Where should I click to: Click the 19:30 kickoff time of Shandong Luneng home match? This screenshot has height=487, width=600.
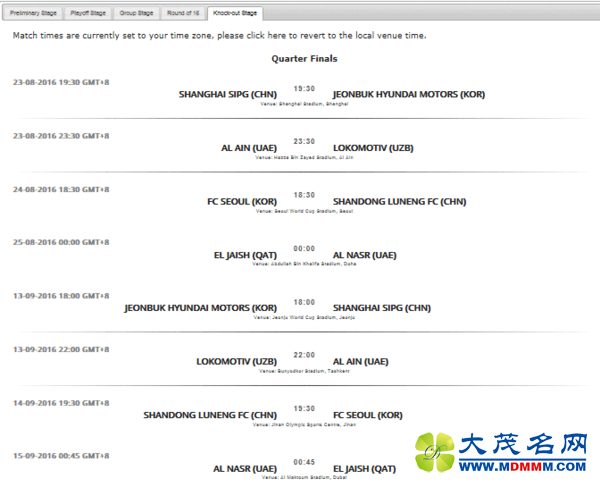pos(304,409)
